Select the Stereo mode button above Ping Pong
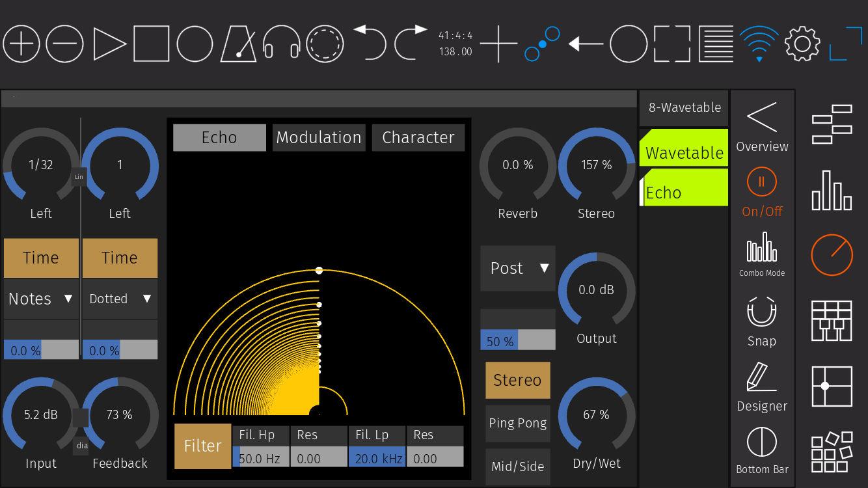868x488 pixels. 518,380
